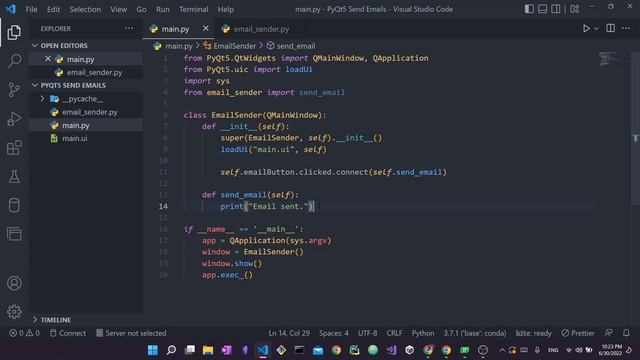Select Python interpreter 3.7.1 conda
640x360 pixels.
475,333
